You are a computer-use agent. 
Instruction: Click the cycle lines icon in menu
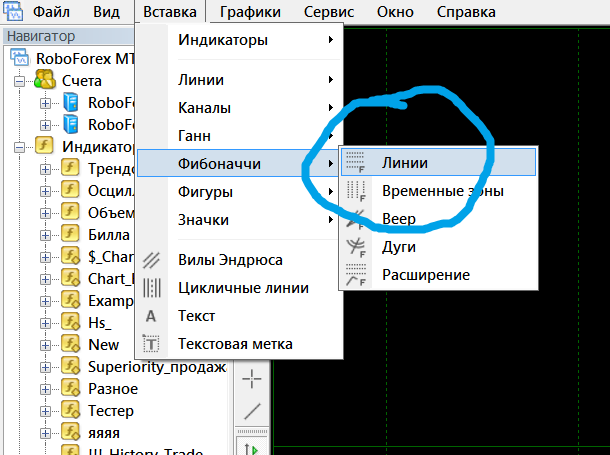pos(151,288)
